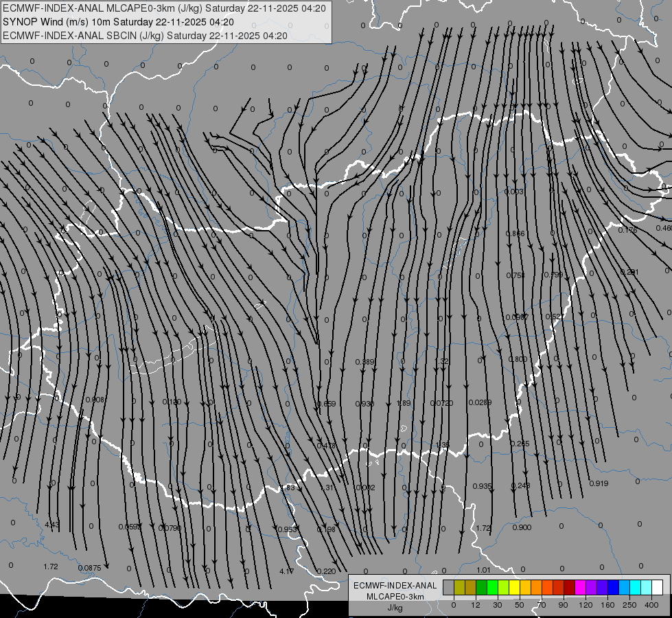Select the pure blue legend swatch

coord(613,587)
